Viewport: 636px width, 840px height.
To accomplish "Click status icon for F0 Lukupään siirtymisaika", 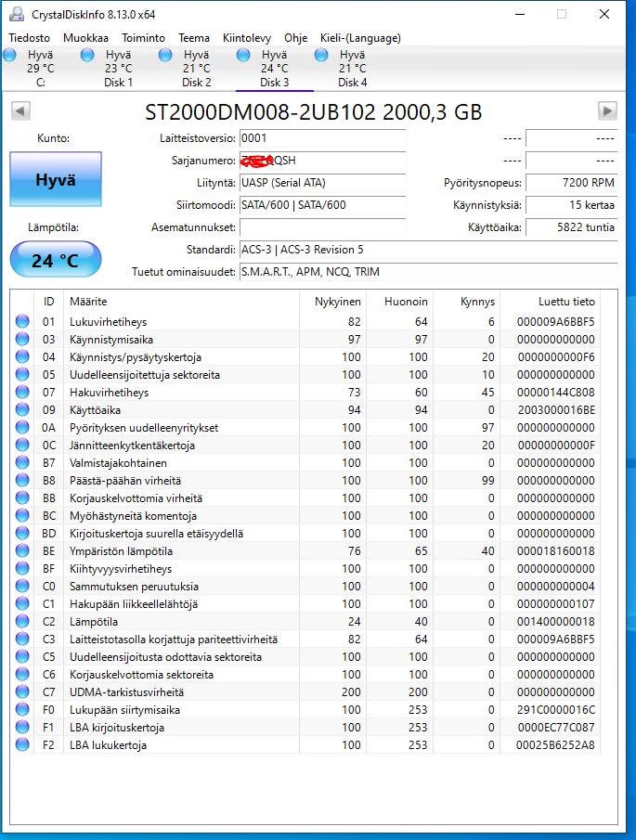I will click(22, 710).
